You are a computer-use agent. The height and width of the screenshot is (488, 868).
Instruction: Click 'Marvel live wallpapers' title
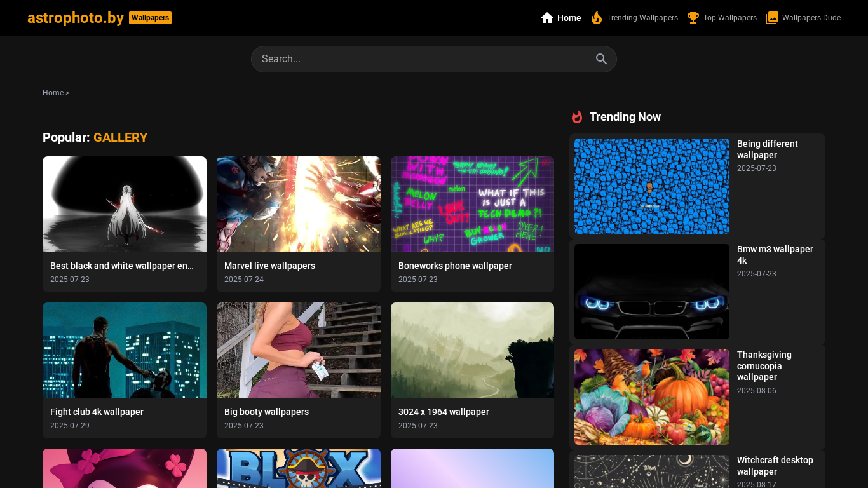click(x=269, y=266)
